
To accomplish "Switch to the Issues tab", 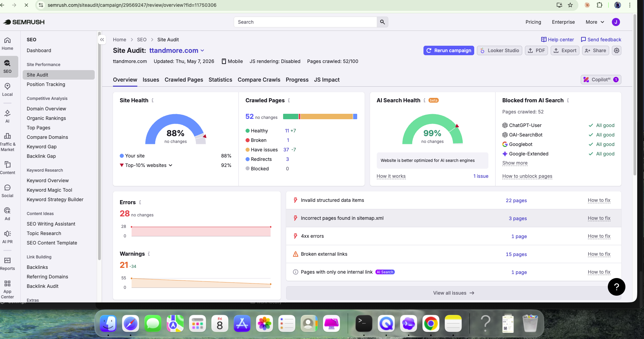I will 151,80.
